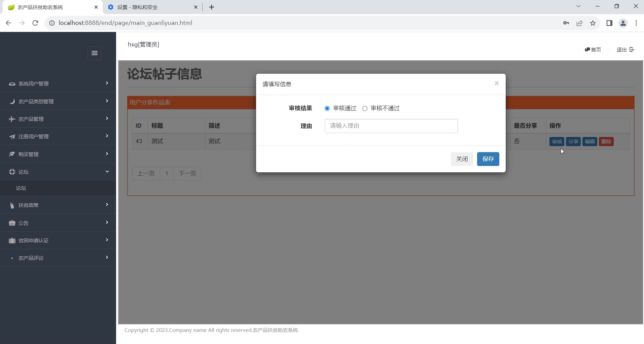Click the suitcase icon beside 贫困申请认证
The width and height of the screenshot is (644, 344).
(12, 241)
